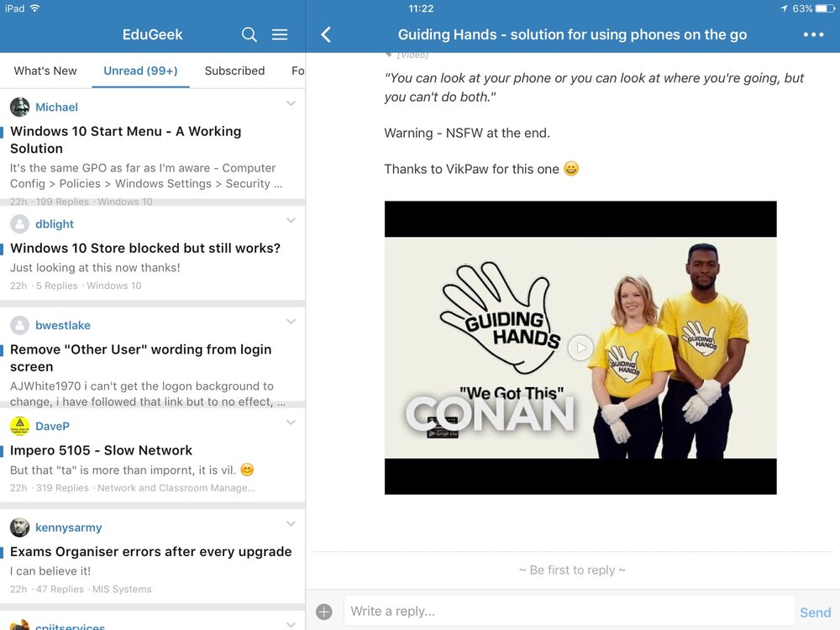Focus the Write a reply input field
This screenshot has height=630, width=840.
570,611
